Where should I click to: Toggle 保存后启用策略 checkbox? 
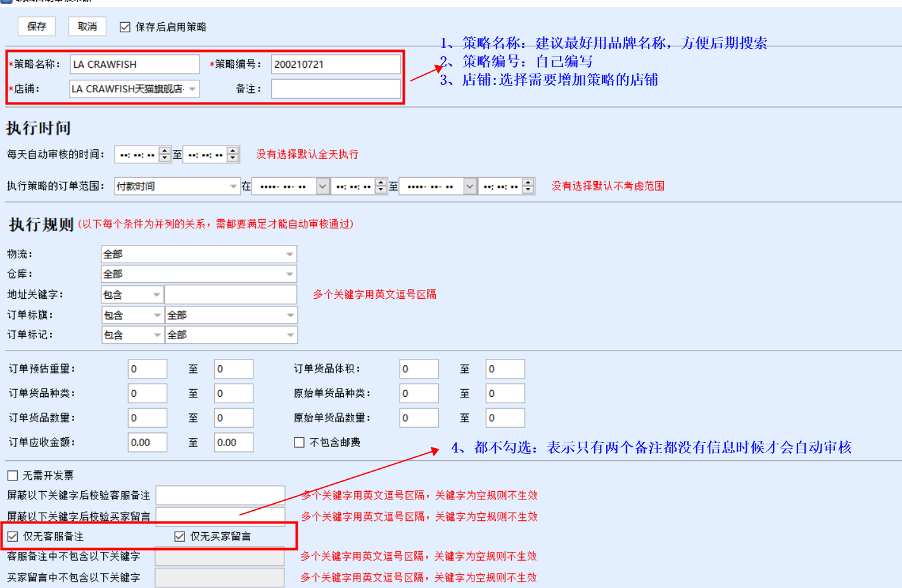[125, 27]
